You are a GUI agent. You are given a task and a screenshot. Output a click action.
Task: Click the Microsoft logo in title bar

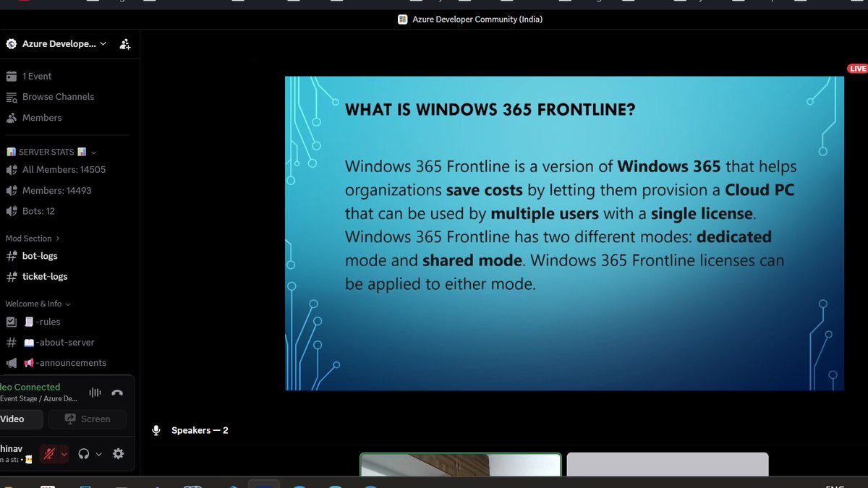(403, 20)
